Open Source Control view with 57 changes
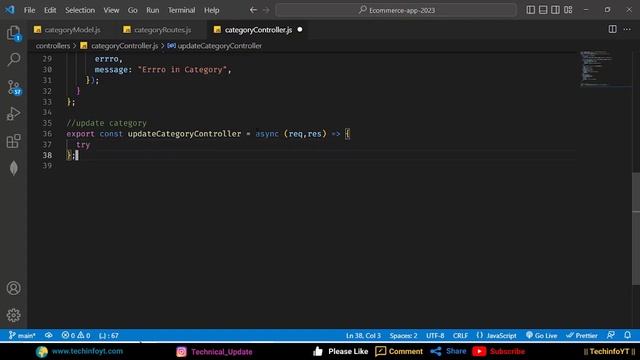Viewport: 640px width, 360px height. [13, 87]
